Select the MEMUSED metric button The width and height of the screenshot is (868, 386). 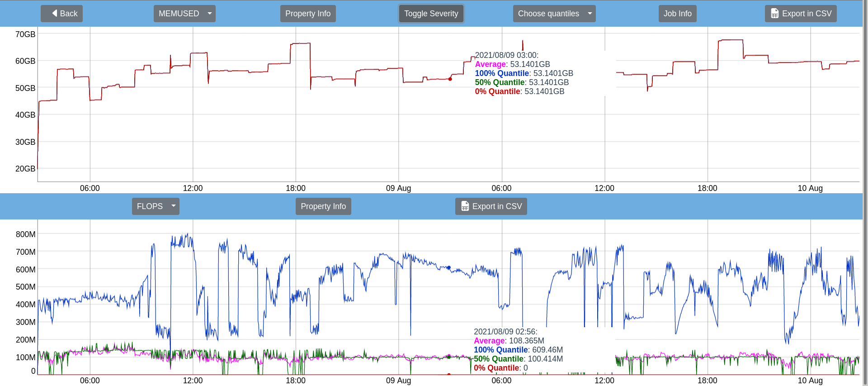(179, 14)
